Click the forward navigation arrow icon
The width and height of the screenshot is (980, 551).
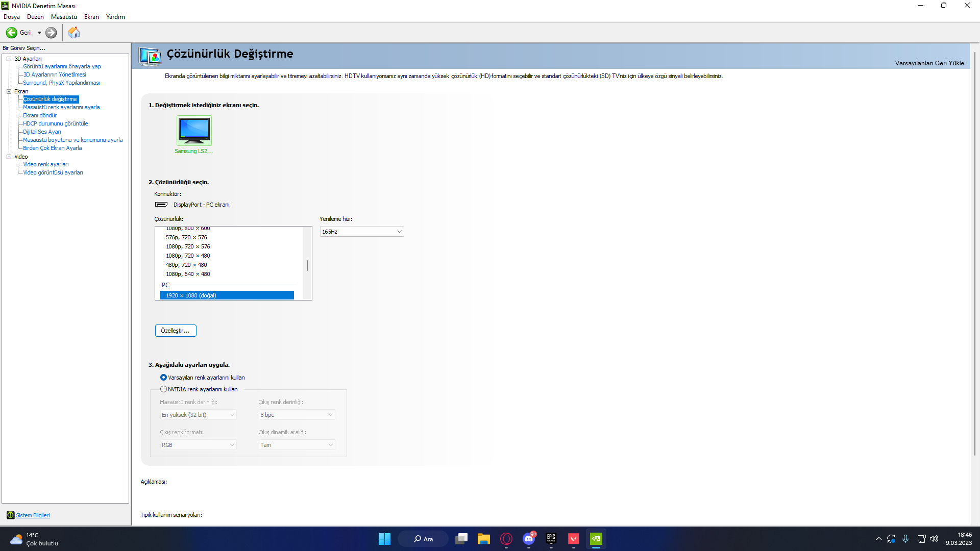click(51, 33)
